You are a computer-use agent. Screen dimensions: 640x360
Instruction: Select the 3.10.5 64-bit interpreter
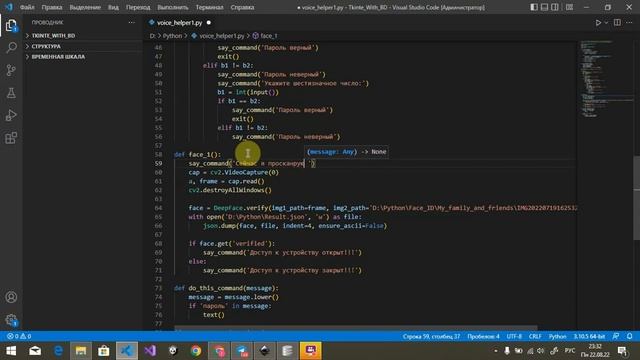(x=589, y=336)
